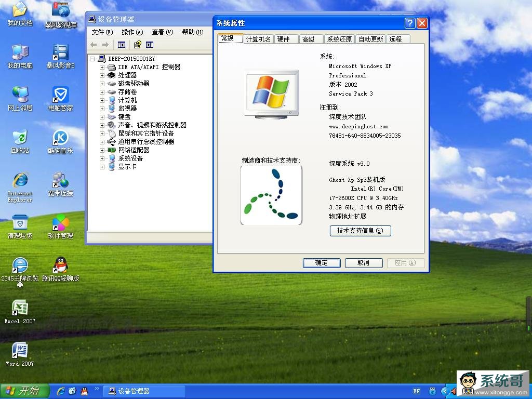532x399 pixels.
Task: Open the 腾讯QQ轻聊版 shortcut
Action: tap(61, 269)
